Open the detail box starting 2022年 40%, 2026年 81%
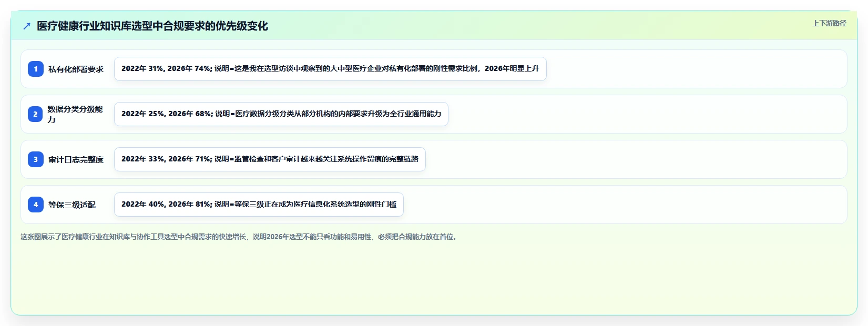 pos(259,205)
